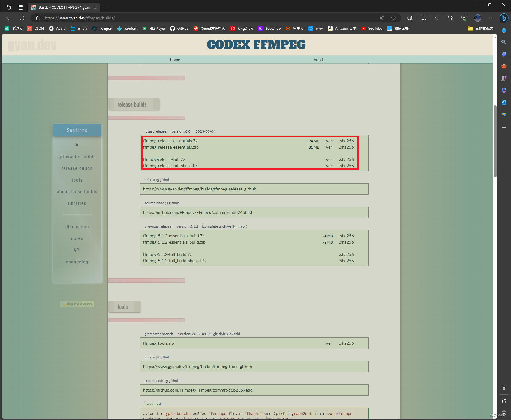Image resolution: width=511 pixels, height=420 pixels.
Task: Download ffmpeg-5.1.2-essentials_build.7z
Action: click(174, 236)
